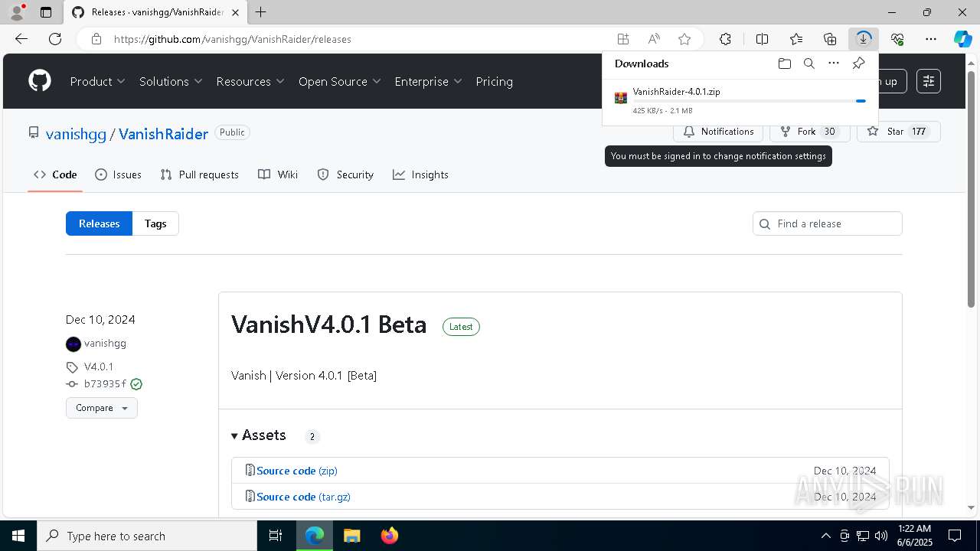The height and width of the screenshot is (551, 980).
Task: Expand the Product menu
Action: [98, 81]
